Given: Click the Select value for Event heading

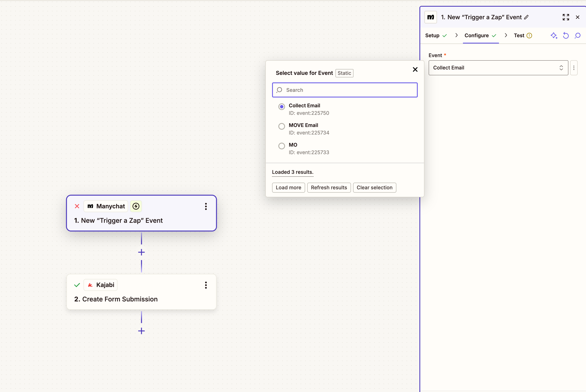Looking at the screenshot, I should [304, 73].
